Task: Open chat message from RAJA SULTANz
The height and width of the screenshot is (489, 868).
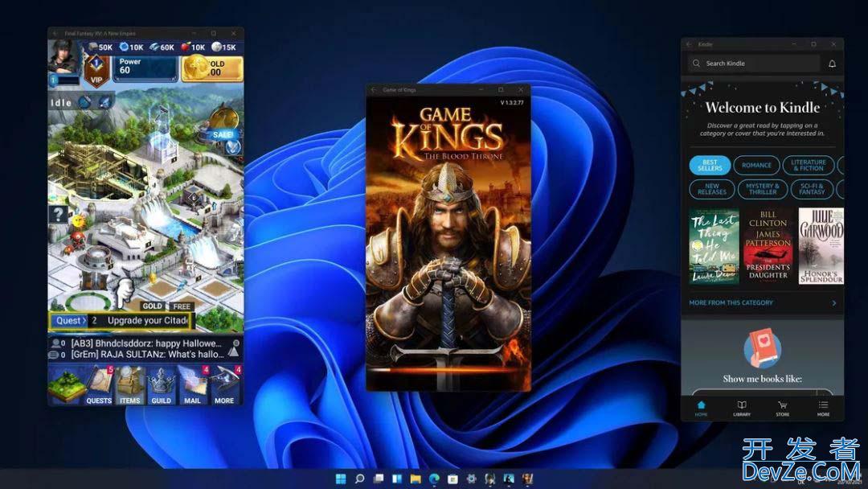Action: (147, 355)
